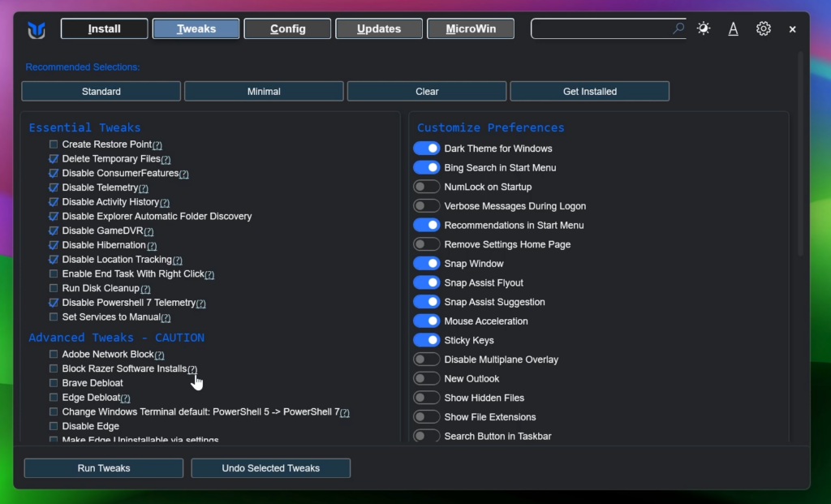Open help for Disable Telemetry tweak
Image resolution: width=831 pixels, height=504 pixels.
click(x=144, y=188)
